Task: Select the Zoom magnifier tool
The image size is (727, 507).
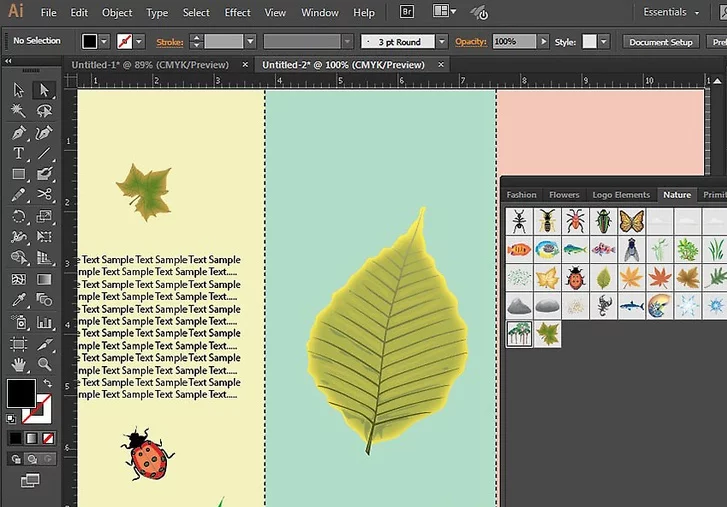Action: pyautogui.click(x=44, y=365)
